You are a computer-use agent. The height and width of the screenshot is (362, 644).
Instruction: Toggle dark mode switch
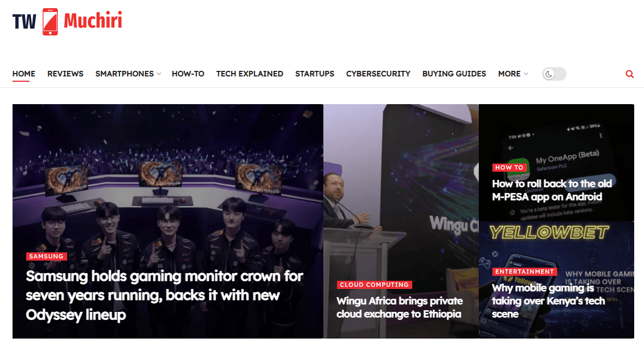554,74
